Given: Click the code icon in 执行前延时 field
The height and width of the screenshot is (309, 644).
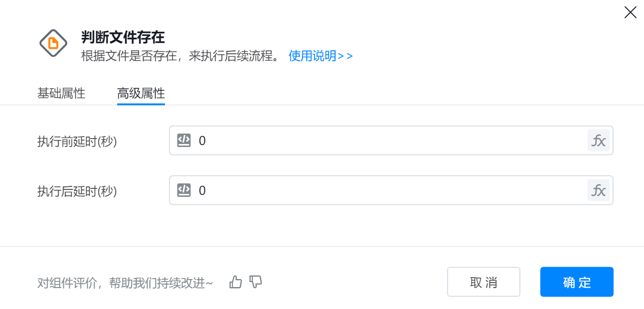Looking at the screenshot, I should [x=184, y=141].
